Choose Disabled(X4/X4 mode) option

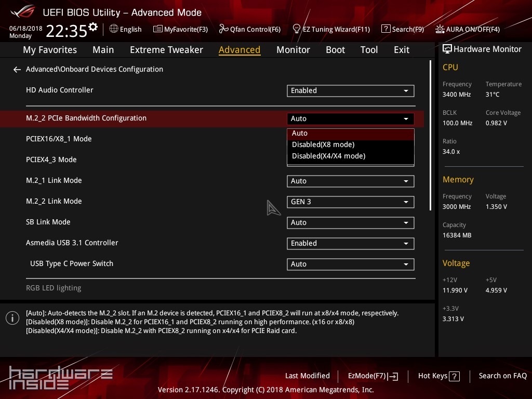click(351, 156)
